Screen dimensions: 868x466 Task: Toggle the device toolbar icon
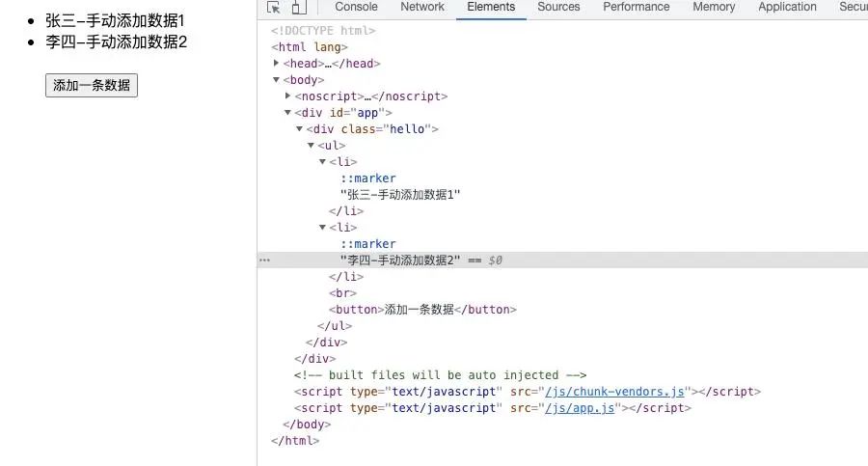pyautogui.click(x=298, y=7)
